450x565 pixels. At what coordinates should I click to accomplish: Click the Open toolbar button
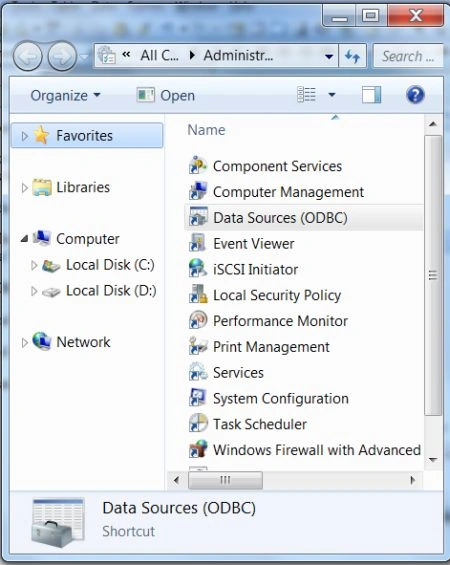click(x=166, y=95)
